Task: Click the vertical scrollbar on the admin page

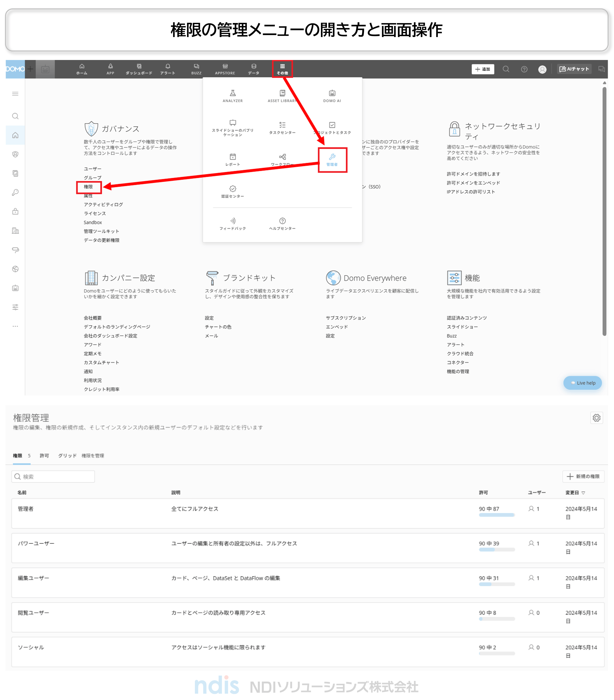Action: tap(604, 211)
